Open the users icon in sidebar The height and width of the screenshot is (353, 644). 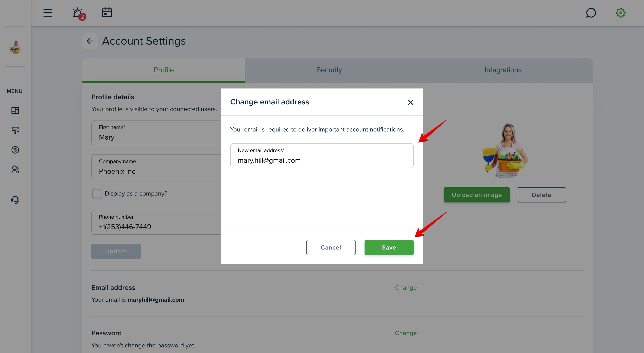pyautogui.click(x=15, y=170)
